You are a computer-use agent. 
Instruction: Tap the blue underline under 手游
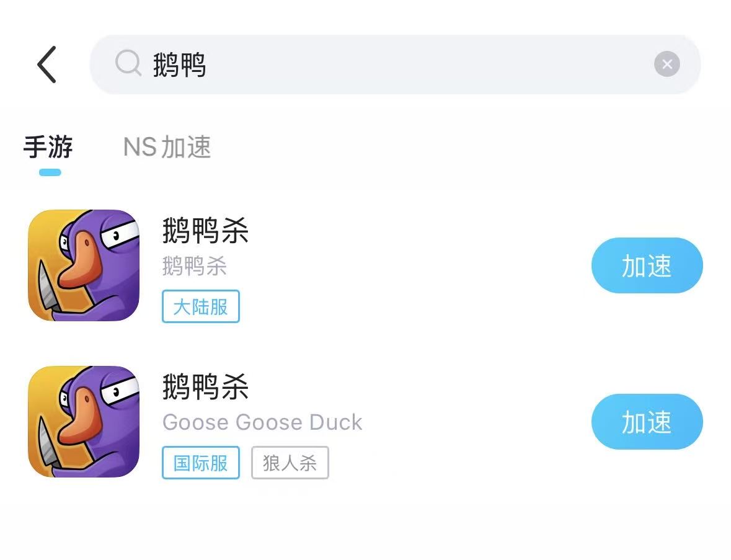(50, 172)
